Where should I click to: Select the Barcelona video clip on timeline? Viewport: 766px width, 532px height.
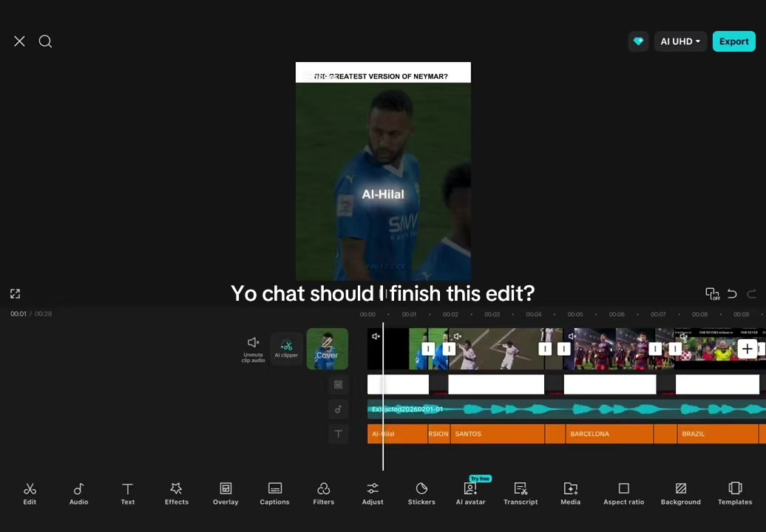click(x=611, y=349)
